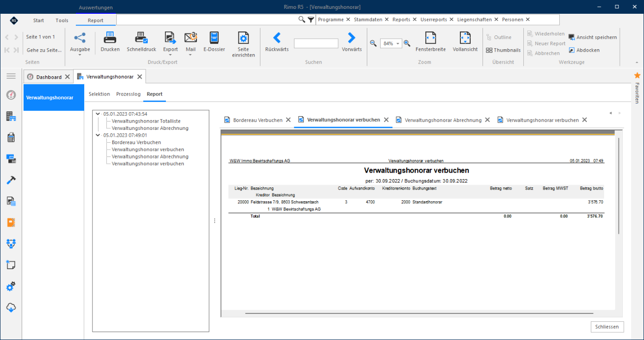The width and height of the screenshot is (644, 340).
Task: Click the report's vertical scrollbar
Action: (619, 186)
